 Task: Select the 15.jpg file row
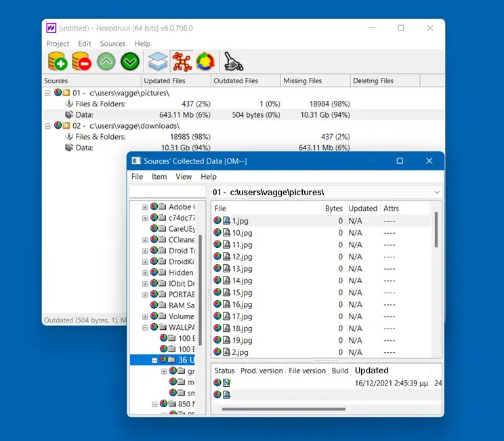pyautogui.click(x=321, y=293)
